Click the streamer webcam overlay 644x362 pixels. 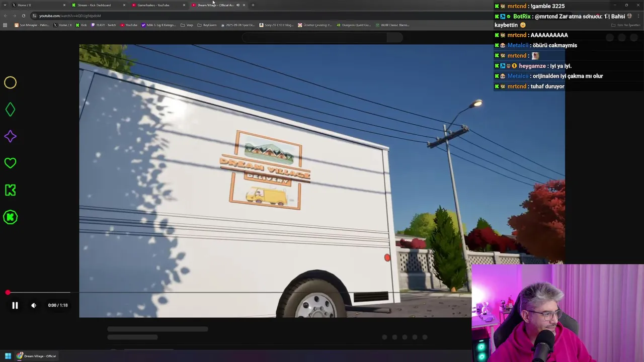point(557,313)
